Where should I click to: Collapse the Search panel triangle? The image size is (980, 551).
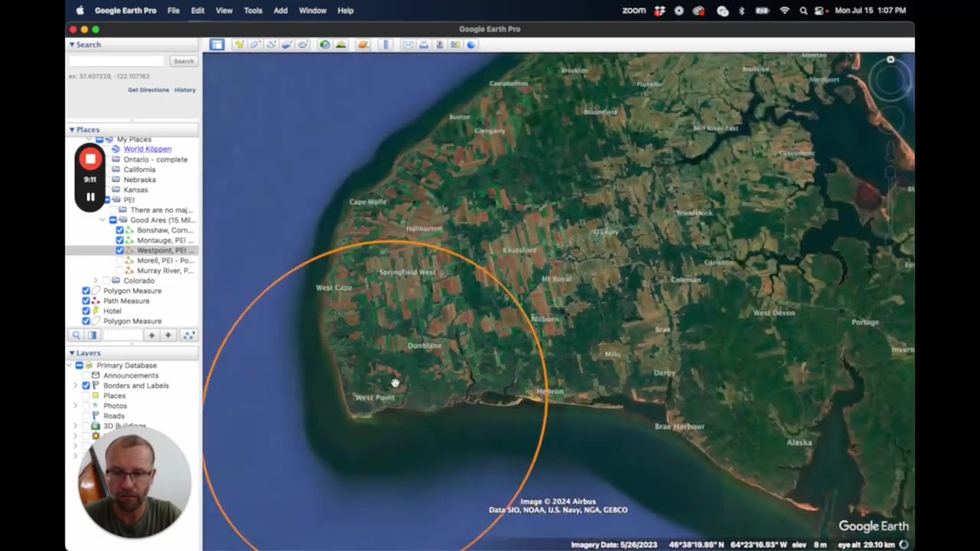[72, 44]
